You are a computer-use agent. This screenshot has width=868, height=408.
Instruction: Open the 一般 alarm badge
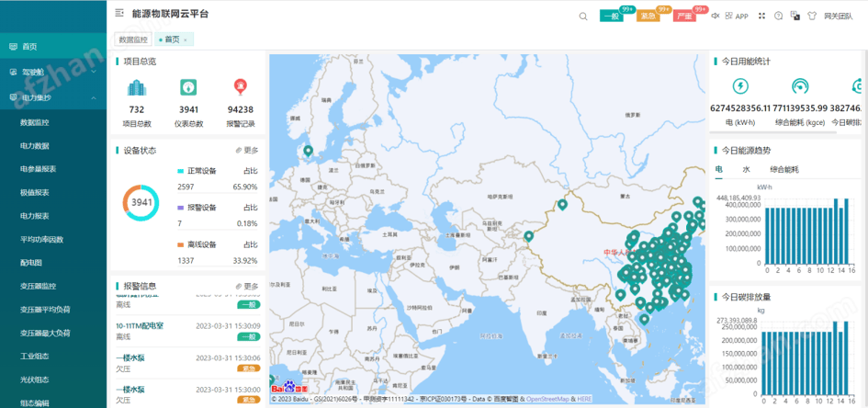(612, 16)
